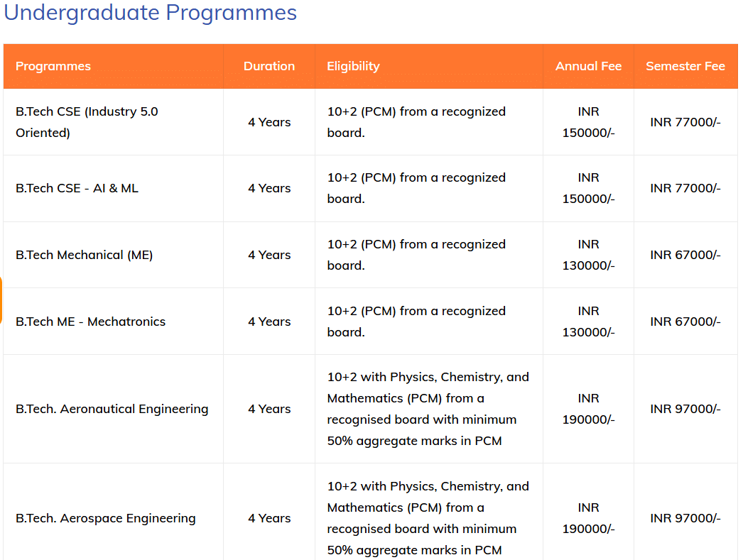Click B.Tech ME - Mechatronics programme name
Screen dimensions: 743x560
pyautogui.click(x=90, y=322)
